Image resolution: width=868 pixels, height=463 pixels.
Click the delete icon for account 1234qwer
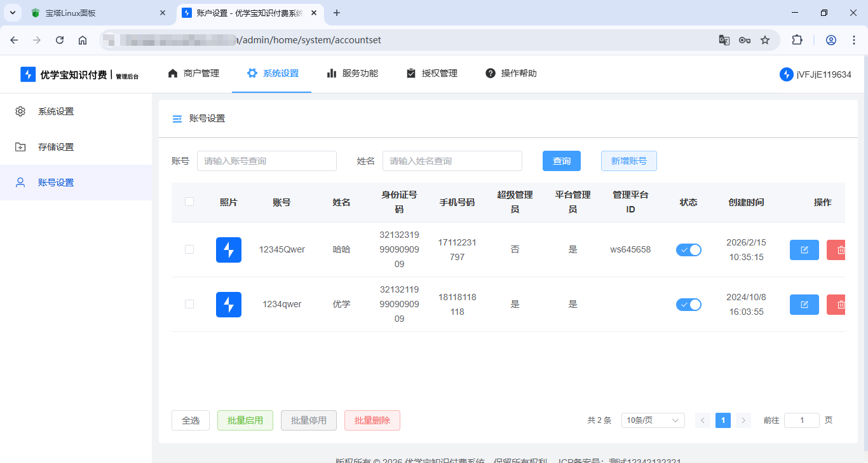[x=836, y=304]
